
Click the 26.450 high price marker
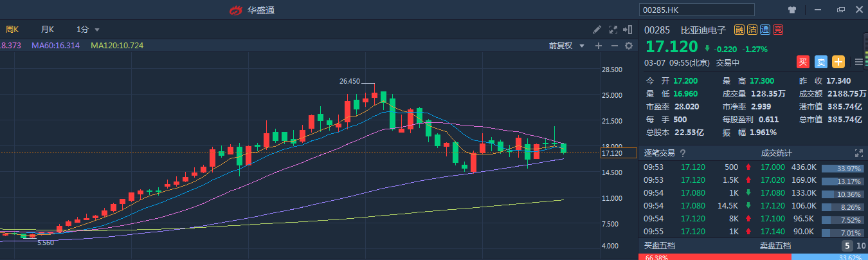[350, 81]
